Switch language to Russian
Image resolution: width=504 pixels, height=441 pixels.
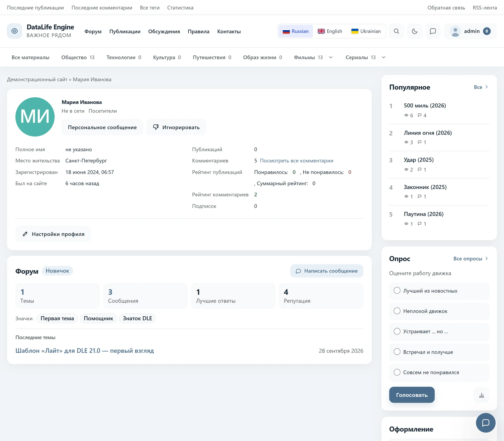[x=296, y=31]
